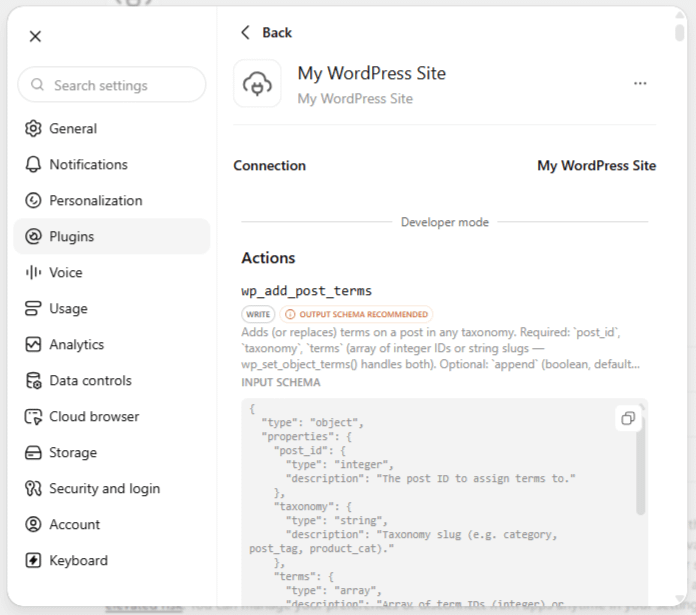Click the WRITE badge

tap(258, 314)
